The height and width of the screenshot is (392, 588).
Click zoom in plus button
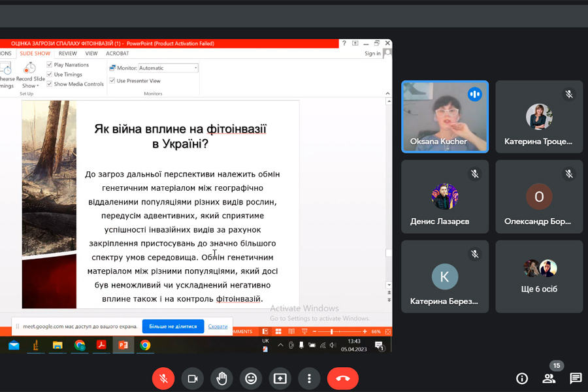coord(365,332)
